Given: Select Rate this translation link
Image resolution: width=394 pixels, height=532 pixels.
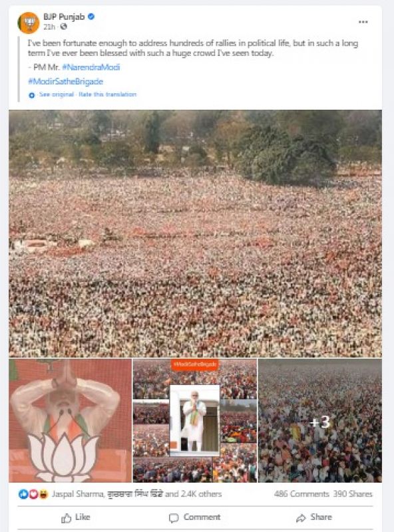Looking at the screenshot, I should (108, 94).
